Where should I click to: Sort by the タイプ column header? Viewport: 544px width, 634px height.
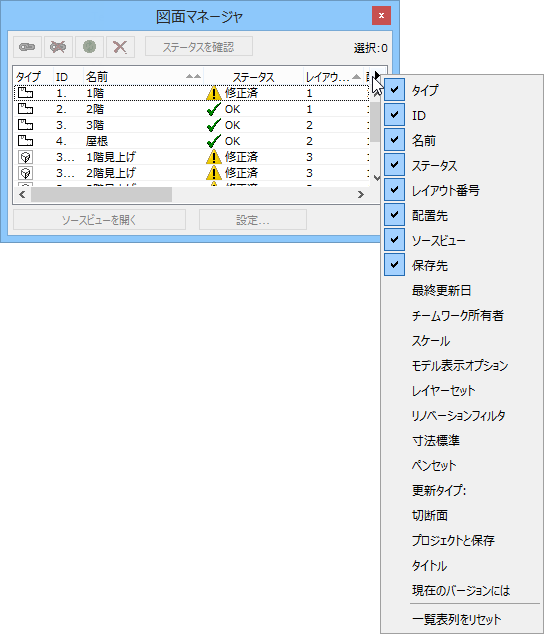(33, 76)
